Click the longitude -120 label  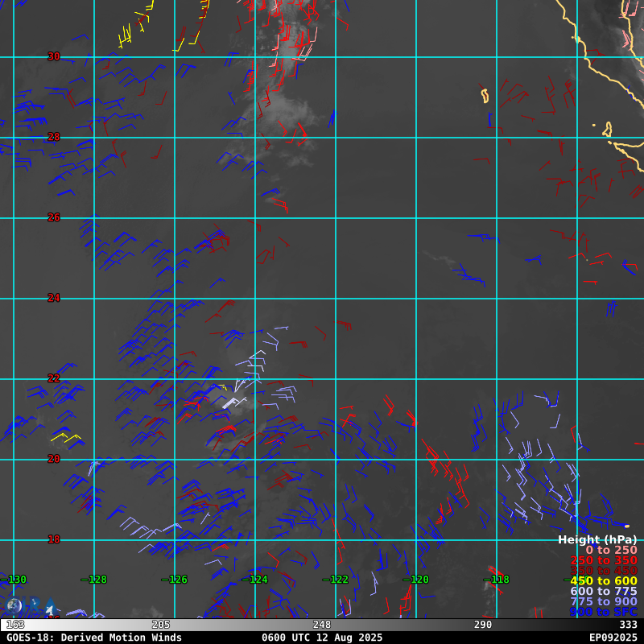pyautogui.click(x=415, y=580)
